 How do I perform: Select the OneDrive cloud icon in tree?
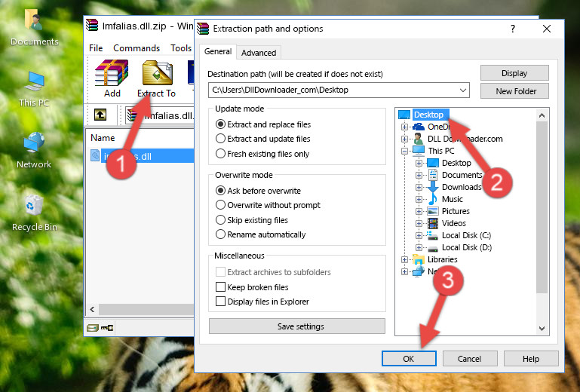(x=419, y=127)
